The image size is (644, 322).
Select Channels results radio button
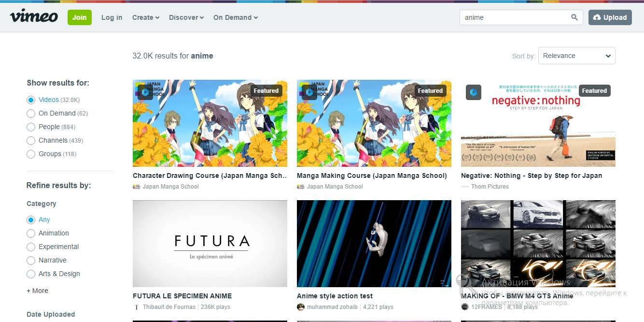(31, 141)
